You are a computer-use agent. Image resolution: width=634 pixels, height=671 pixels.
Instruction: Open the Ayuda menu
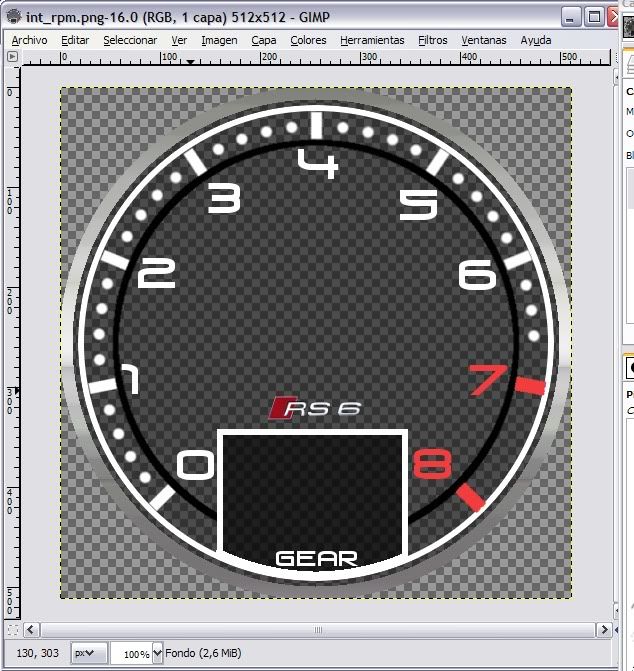pyautogui.click(x=535, y=40)
